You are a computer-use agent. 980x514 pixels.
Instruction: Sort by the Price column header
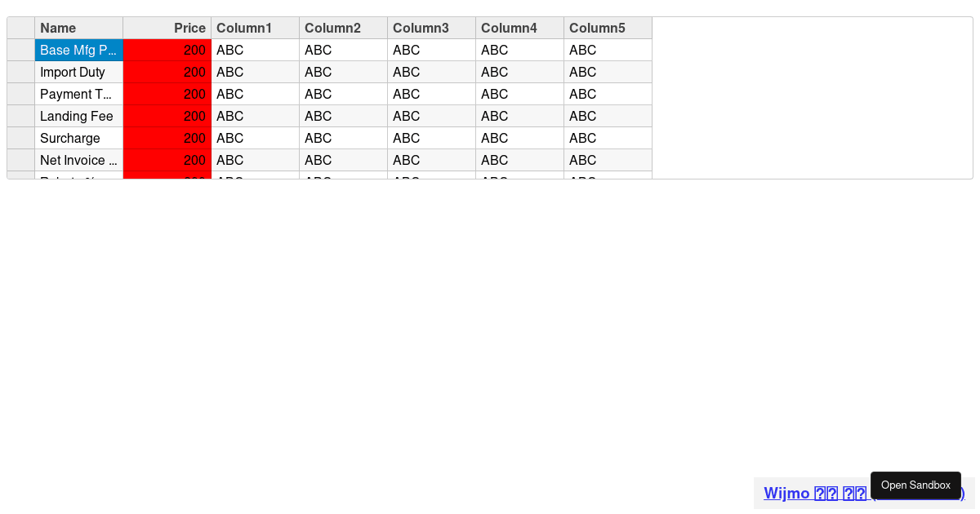tap(167, 28)
